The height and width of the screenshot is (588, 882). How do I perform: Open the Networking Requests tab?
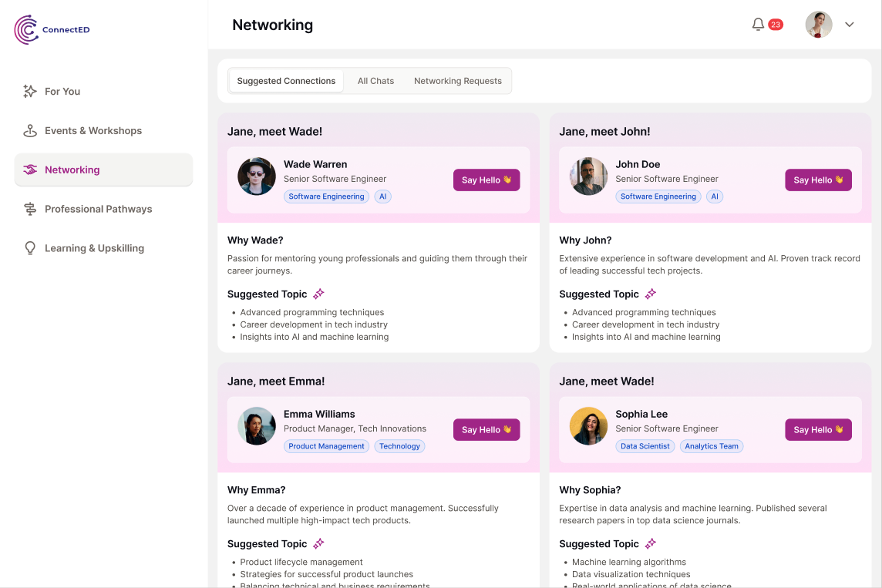point(458,81)
